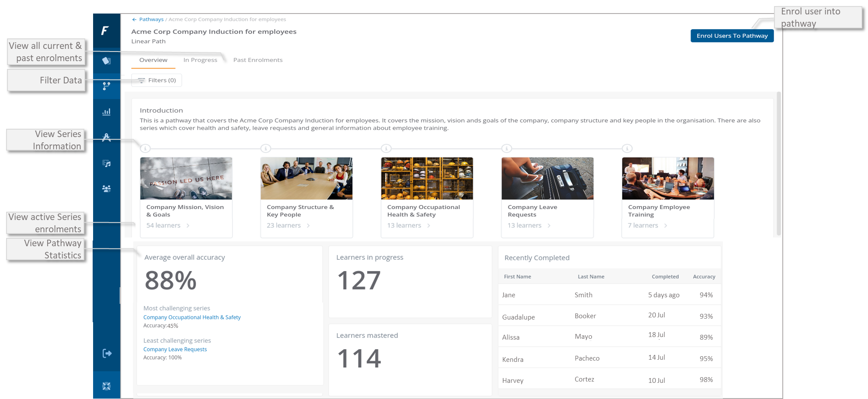868x399 pixels.
Task: Click the logout arrow icon in sidebar
Action: (107, 353)
